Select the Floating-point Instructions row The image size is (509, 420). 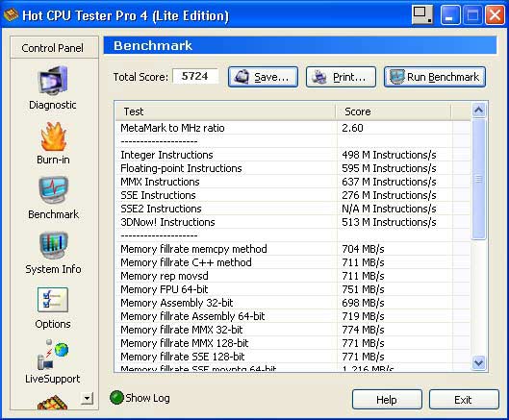pyautogui.click(x=293, y=168)
